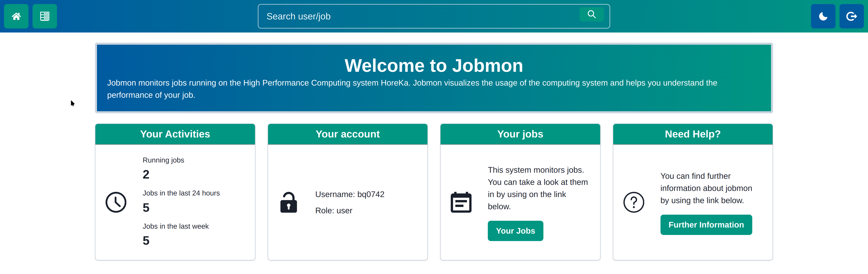868x274 pixels.
Task: Go to the home page icon
Action: coord(16,16)
